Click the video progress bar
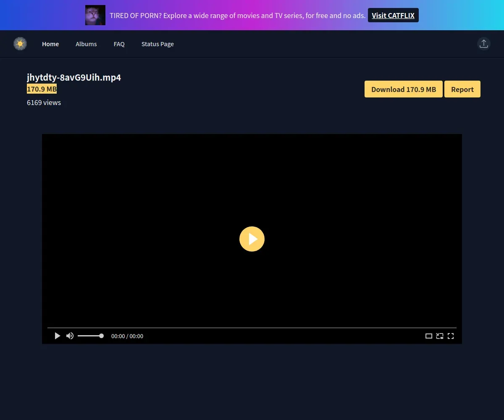Image resolution: width=504 pixels, height=420 pixels. [252, 328]
